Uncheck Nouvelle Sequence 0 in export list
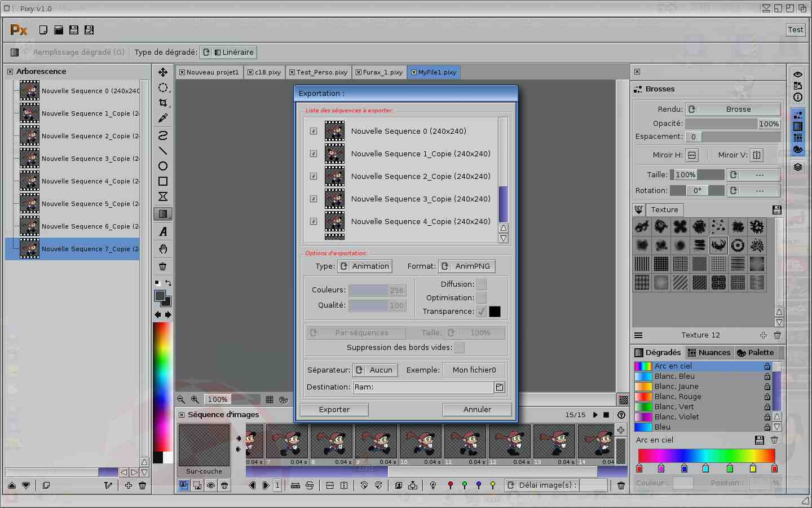The height and width of the screenshot is (508, 812). point(314,131)
